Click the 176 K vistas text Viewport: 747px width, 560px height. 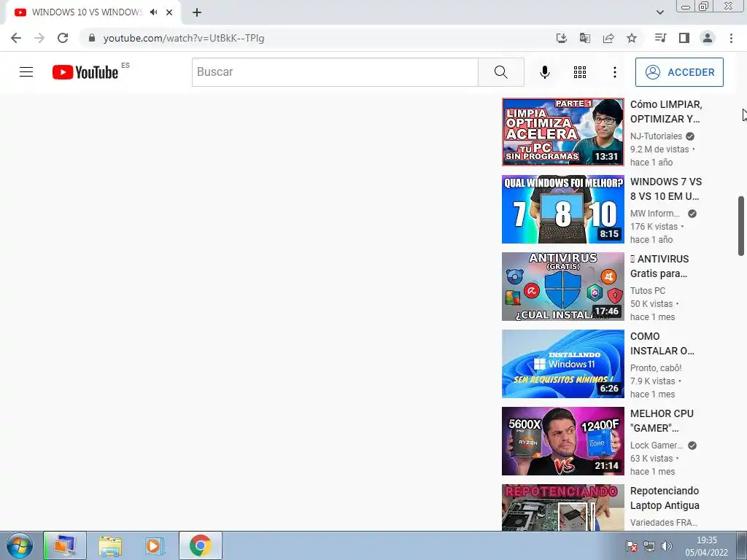[x=654, y=227]
